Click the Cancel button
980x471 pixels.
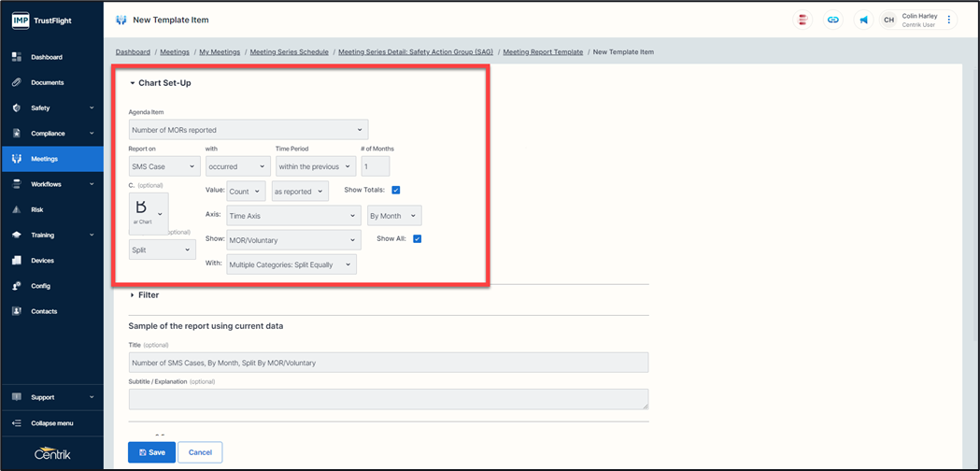click(200, 452)
